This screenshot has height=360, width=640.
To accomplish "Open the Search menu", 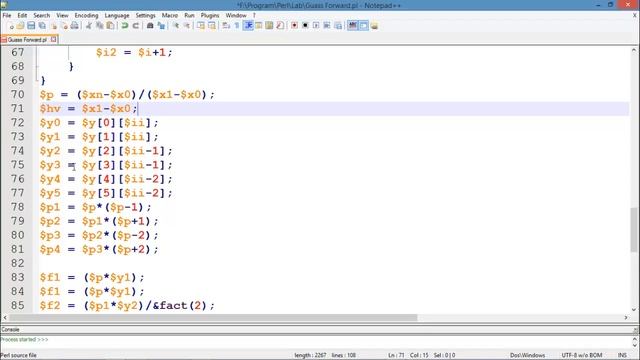I will (x=42, y=16).
